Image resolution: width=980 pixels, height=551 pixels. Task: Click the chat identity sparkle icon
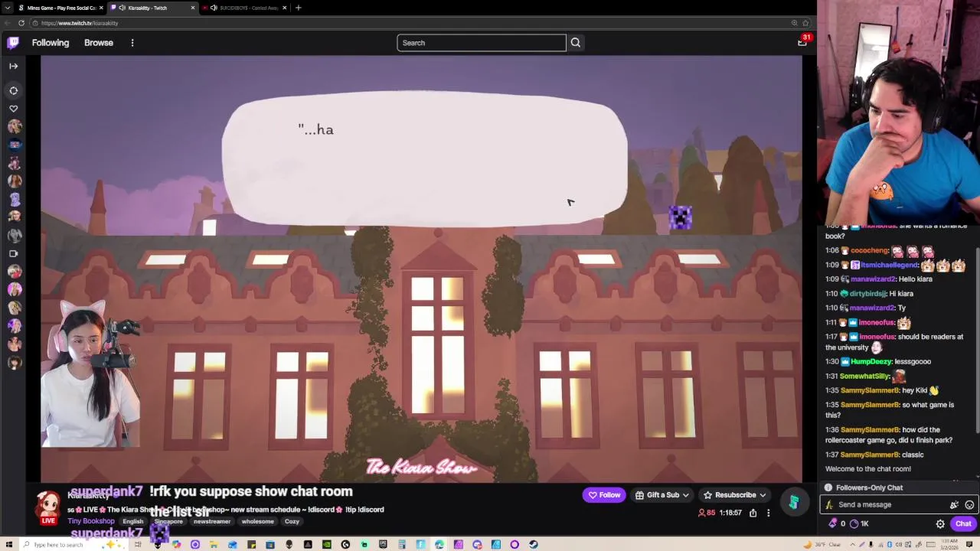[x=954, y=505]
